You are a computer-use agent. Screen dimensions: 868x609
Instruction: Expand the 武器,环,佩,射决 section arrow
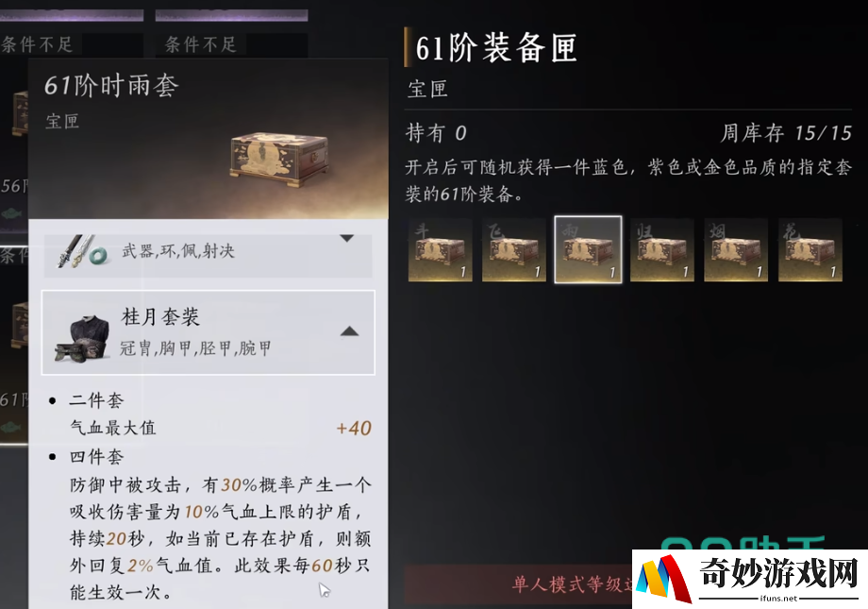346,239
